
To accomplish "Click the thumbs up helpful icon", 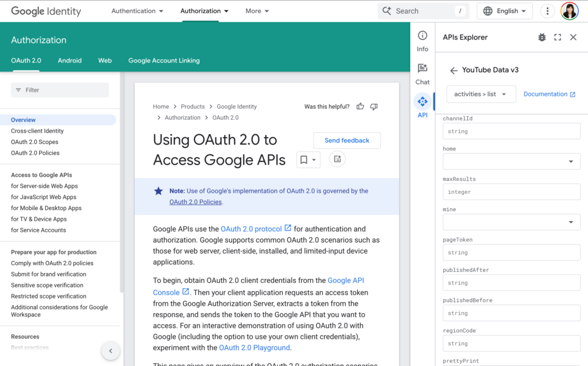I will (361, 106).
